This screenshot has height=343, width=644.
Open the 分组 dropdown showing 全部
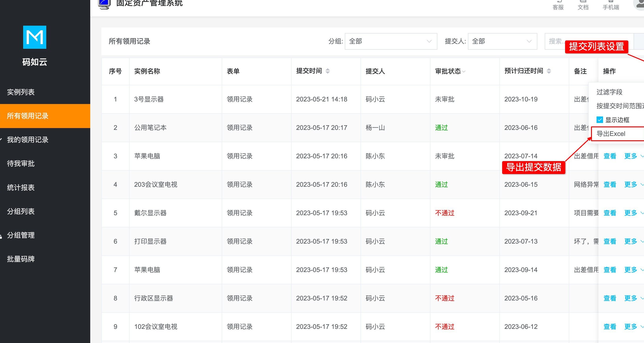pos(391,41)
